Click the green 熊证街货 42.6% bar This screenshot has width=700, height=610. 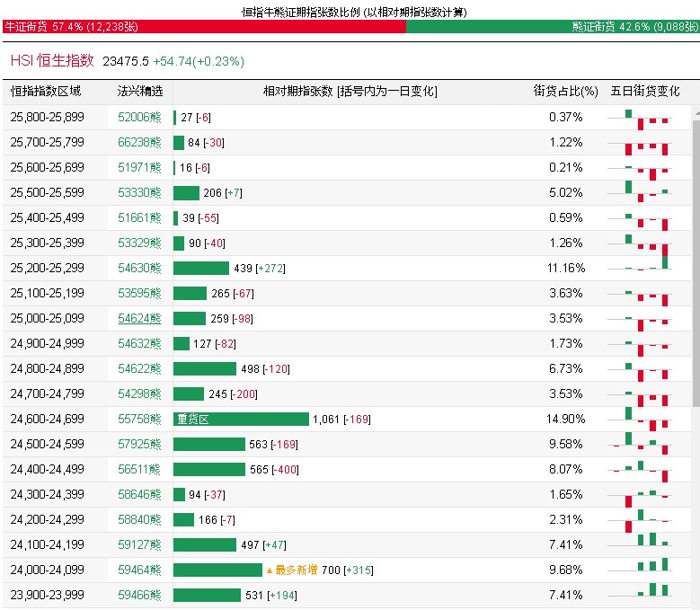click(x=553, y=26)
